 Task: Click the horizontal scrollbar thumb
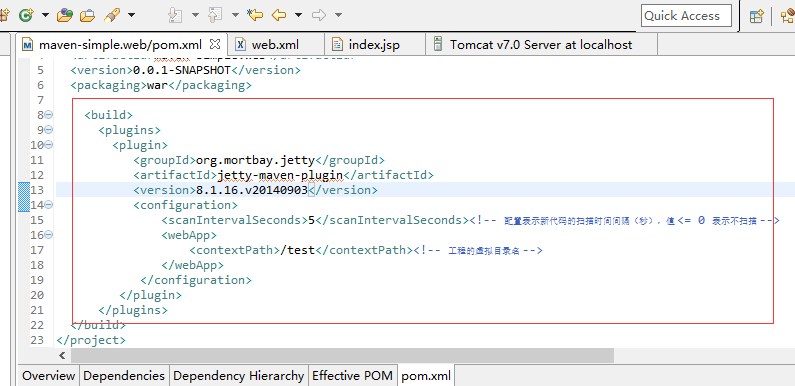(342, 356)
